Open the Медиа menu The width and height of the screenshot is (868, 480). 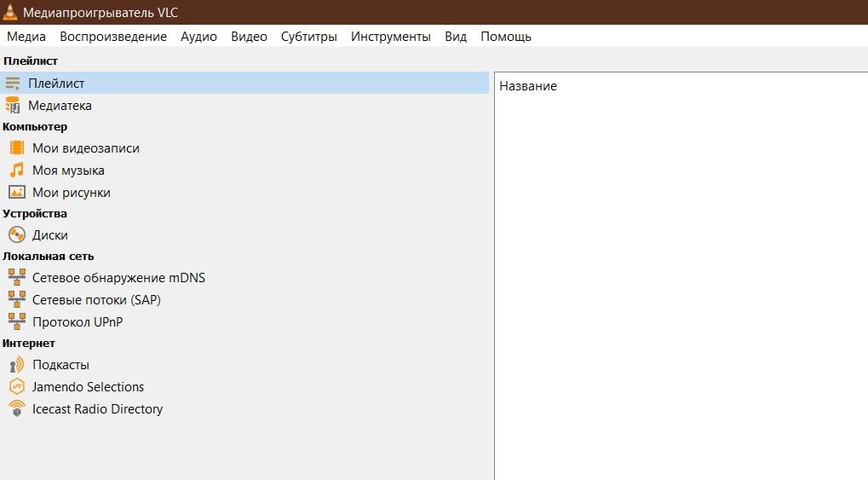click(26, 37)
